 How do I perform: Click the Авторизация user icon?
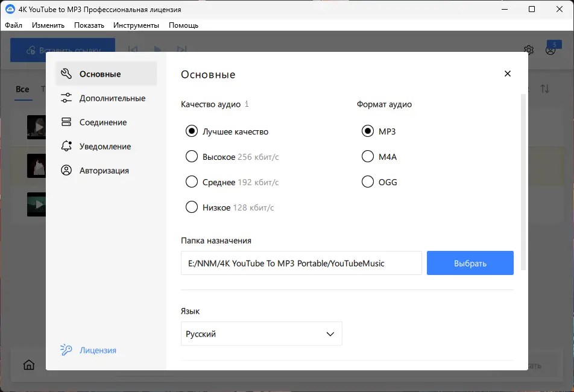pyautogui.click(x=67, y=170)
